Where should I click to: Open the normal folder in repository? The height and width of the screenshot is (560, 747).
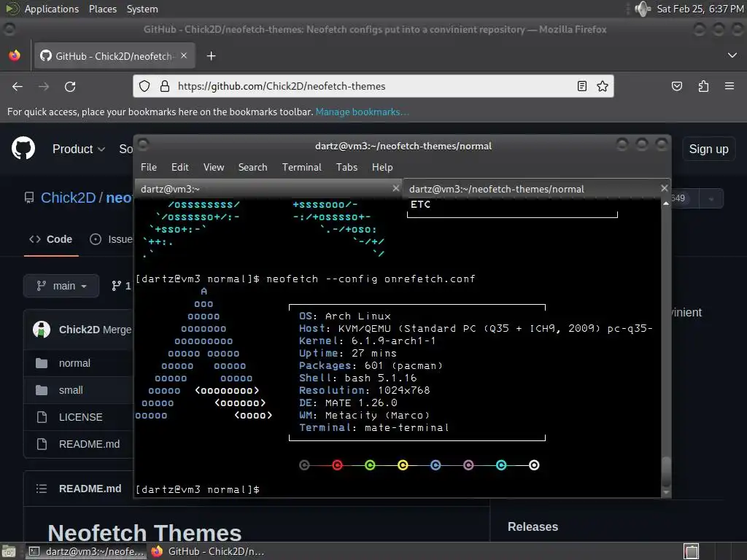[x=74, y=363]
